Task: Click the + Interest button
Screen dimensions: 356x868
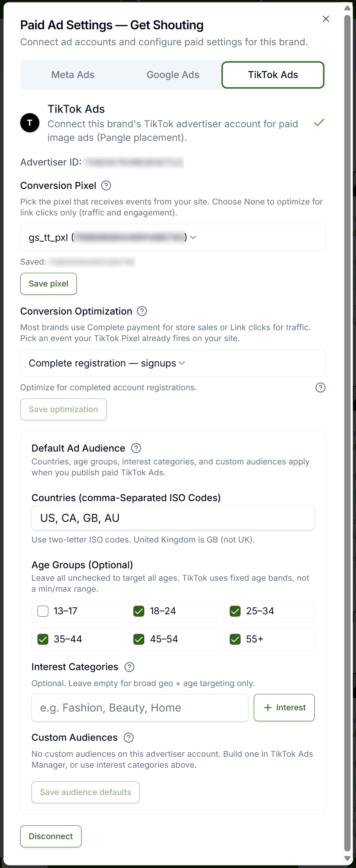Action: pyautogui.click(x=284, y=708)
